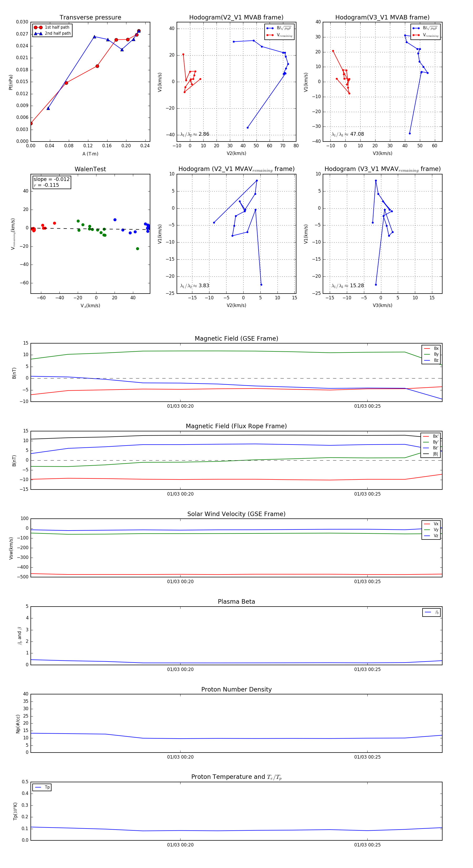Click the 'Solar Wind Velocity (GSE Frame)' title

tap(236, 514)
